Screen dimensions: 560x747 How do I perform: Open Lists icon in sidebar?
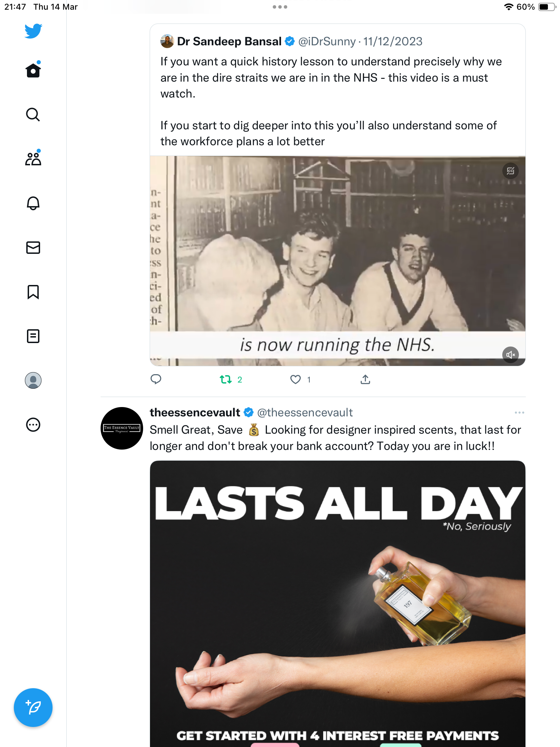point(33,336)
